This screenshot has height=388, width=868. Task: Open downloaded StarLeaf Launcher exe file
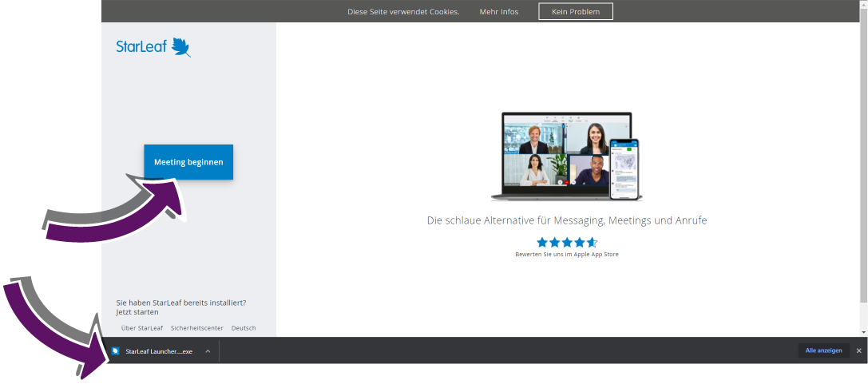159,351
